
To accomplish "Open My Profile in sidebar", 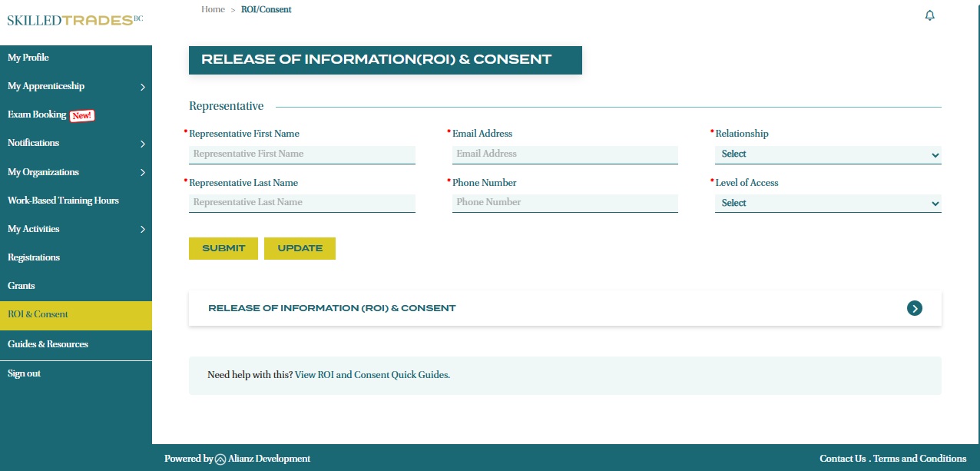I will point(28,58).
